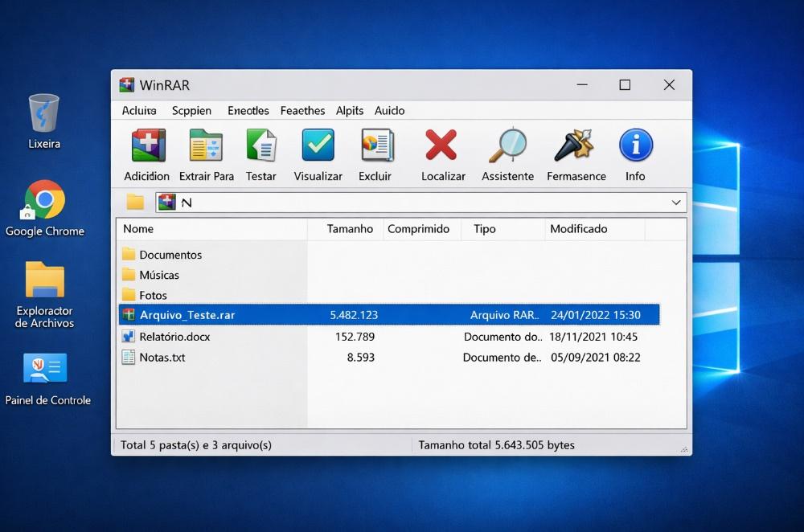Click the size value 8.593
This screenshot has width=804, height=532.
[x=360, y=358]
